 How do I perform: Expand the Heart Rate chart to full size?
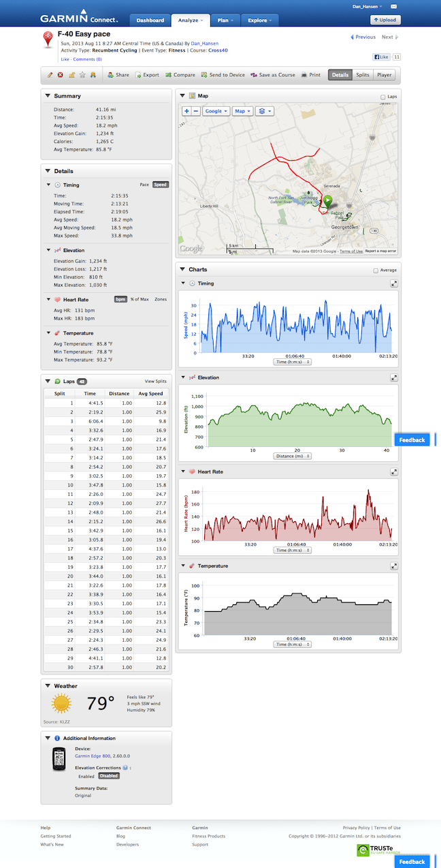pyautogui.click(x=394, y=471)
